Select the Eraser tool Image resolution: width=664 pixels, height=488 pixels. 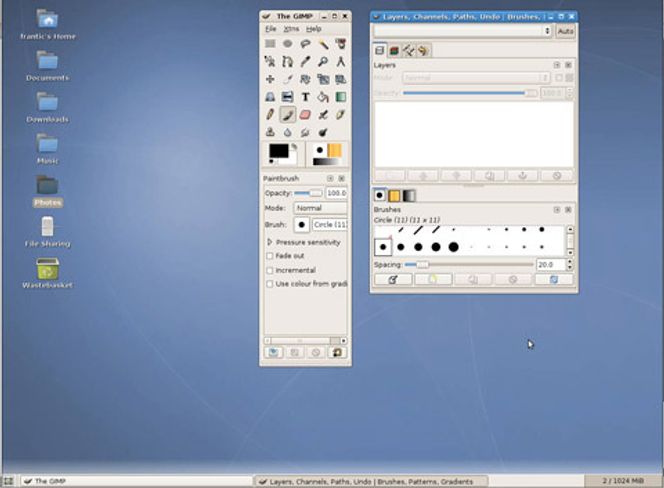pos(305,114)
